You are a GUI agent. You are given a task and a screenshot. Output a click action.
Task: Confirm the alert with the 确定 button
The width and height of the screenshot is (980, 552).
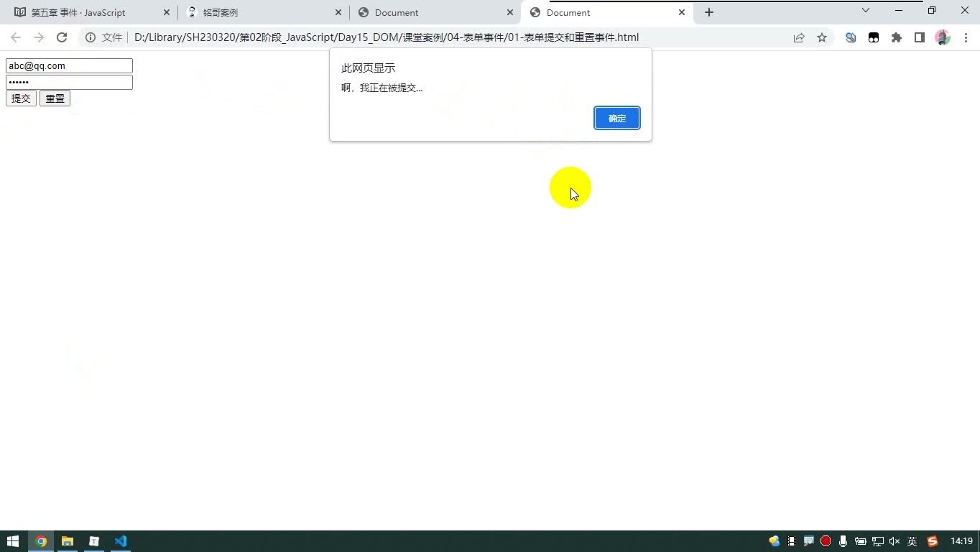pos(617,118)
